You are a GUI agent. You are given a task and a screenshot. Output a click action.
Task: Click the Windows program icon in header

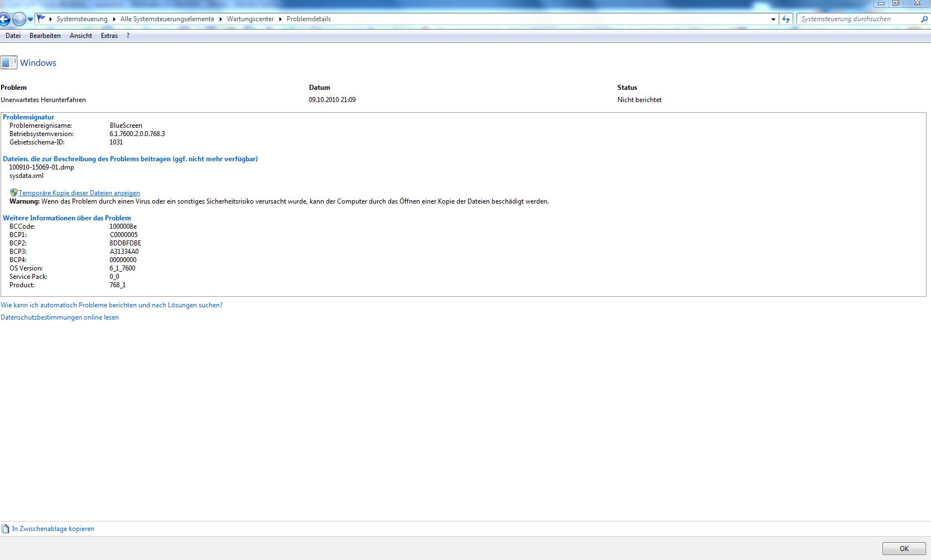(9, 62)
